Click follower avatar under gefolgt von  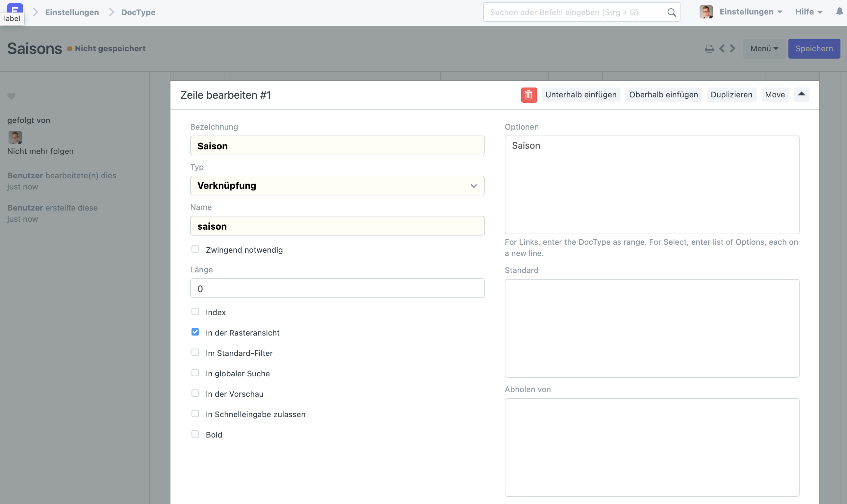point(15,138)
